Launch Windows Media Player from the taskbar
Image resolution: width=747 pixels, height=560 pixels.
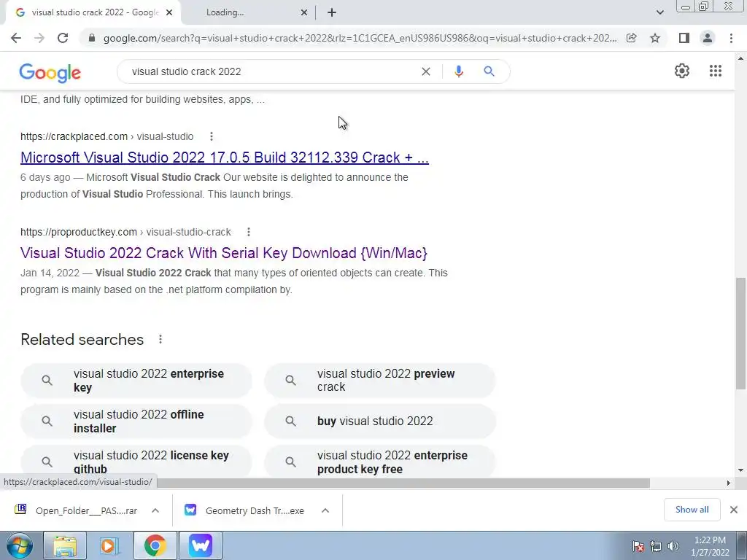tap(109, 545)
